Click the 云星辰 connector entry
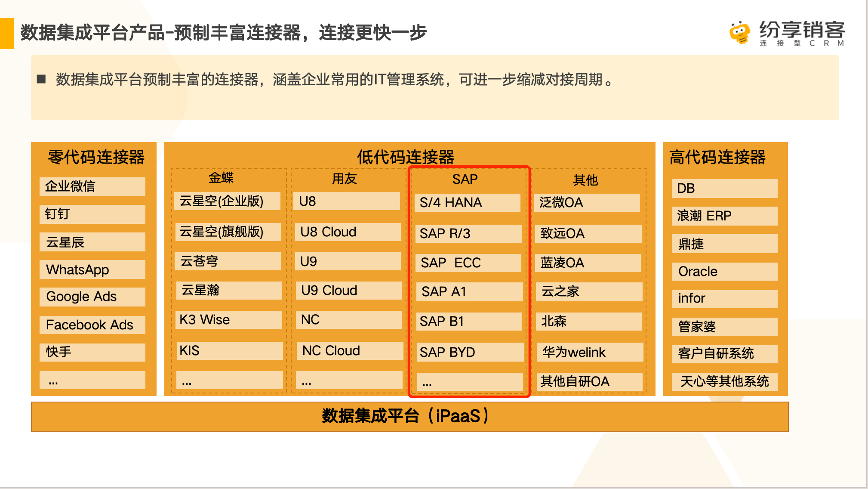The image size is (868, 489). click(92, 242)
